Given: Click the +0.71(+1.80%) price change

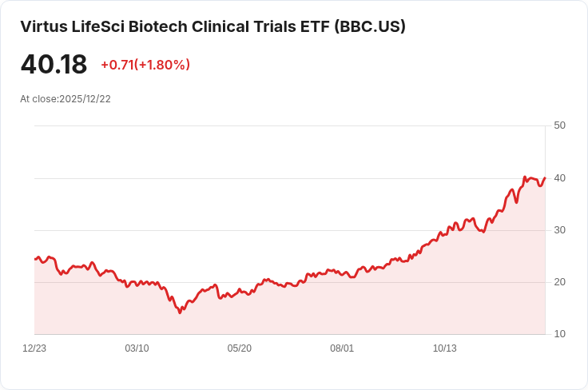Looking at the screenshot, I should (x=145, y=65).
